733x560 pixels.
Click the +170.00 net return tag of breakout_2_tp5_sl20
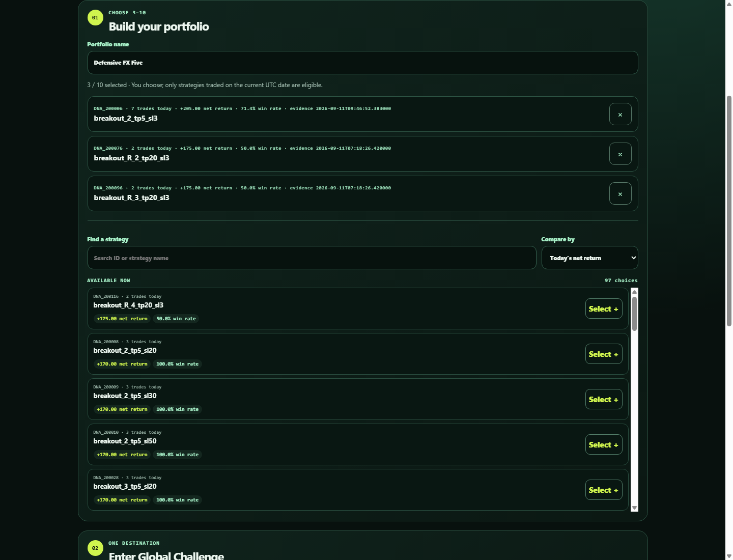[122, 364]
